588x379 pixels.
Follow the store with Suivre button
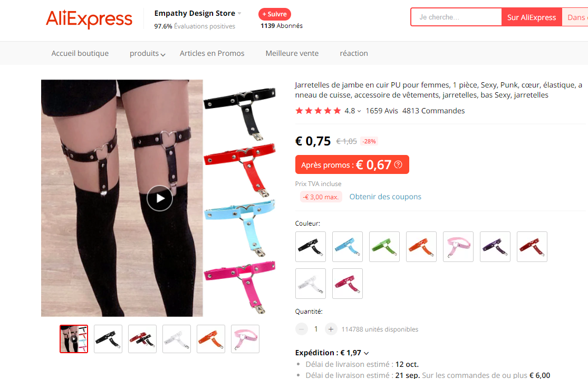(x=275, y=14)
